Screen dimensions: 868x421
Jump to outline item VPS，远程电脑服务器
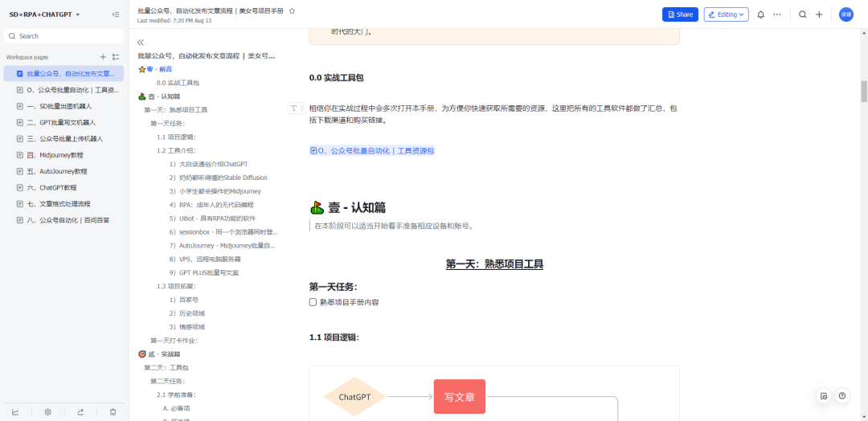point(205,259)
